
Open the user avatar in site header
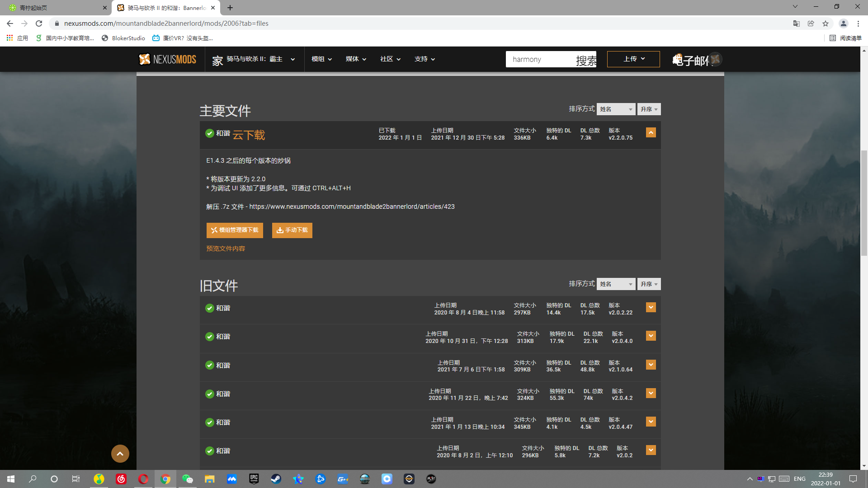[715, 59]
